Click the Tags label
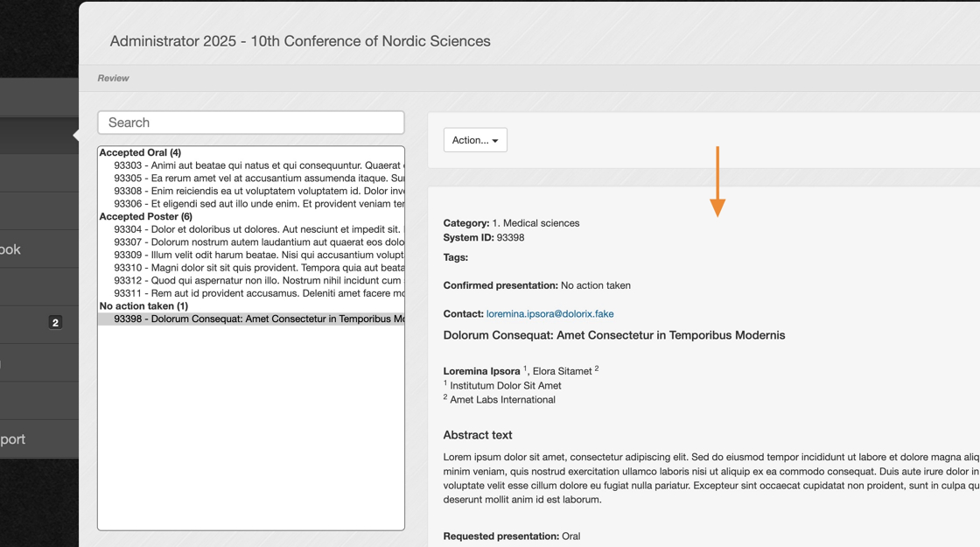 (x=456, y=257)
